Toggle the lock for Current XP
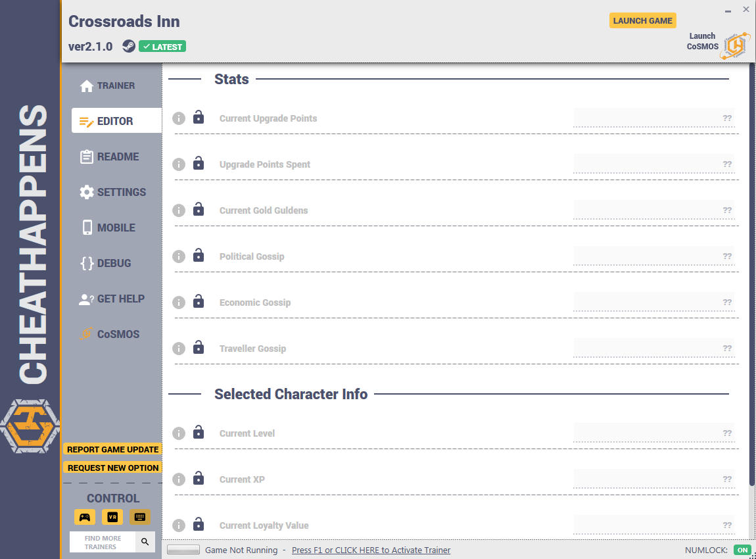 (198, 478)
